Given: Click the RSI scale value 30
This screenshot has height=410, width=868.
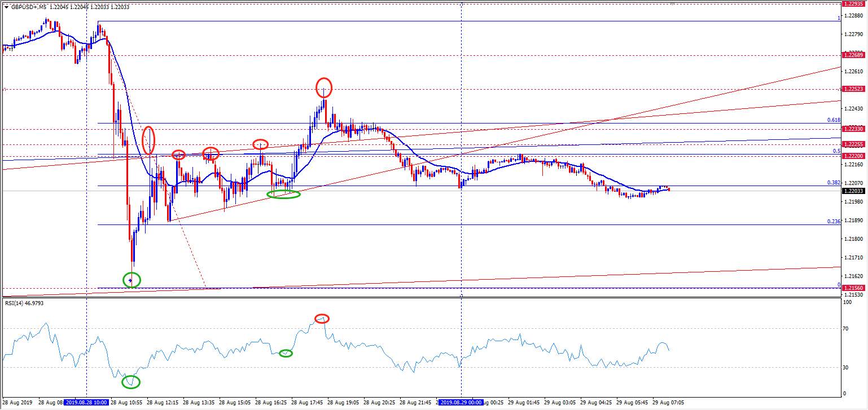Looking at the screenshot, I should (846, 368).
